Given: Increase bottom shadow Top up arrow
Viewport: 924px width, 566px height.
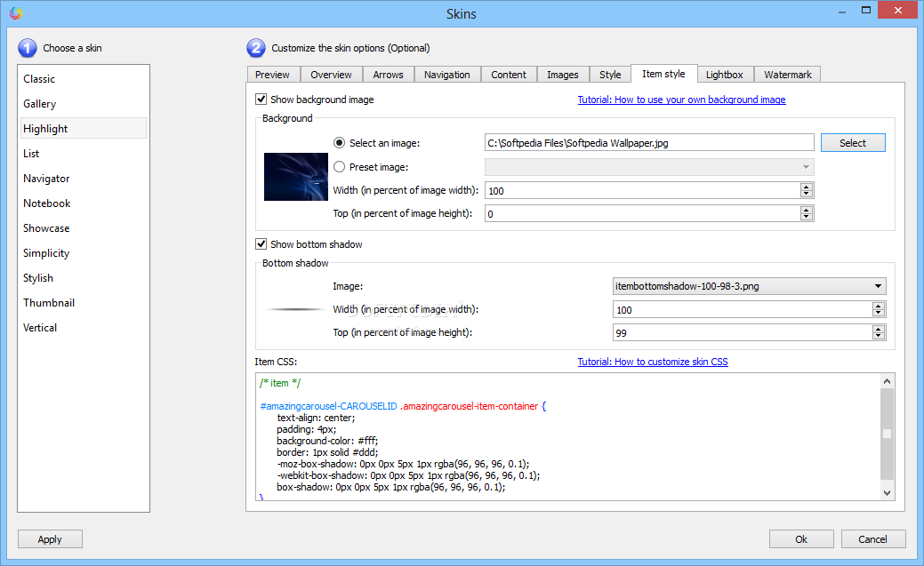Looking at the screenshot, I should [x=878, y=329].
